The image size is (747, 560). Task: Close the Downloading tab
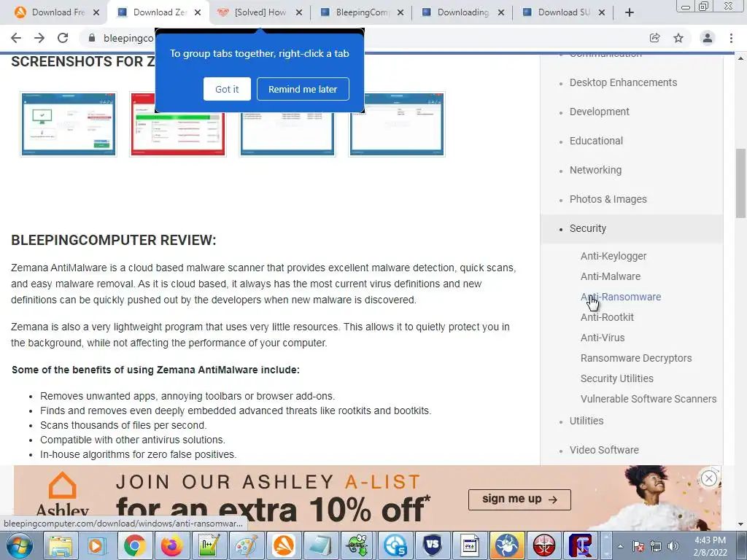point(501,12)
